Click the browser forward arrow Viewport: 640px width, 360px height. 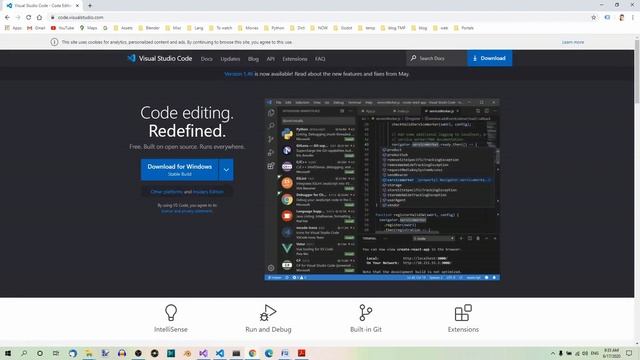(18, 18)
